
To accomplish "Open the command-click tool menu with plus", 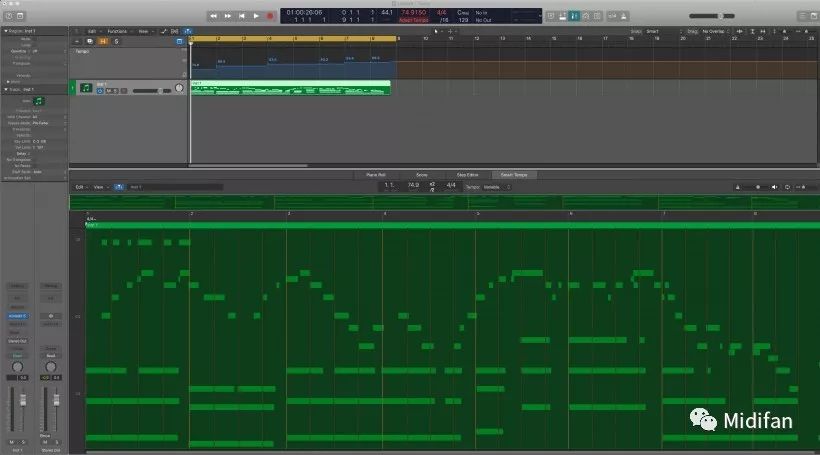I will click(x=451, y=31).
